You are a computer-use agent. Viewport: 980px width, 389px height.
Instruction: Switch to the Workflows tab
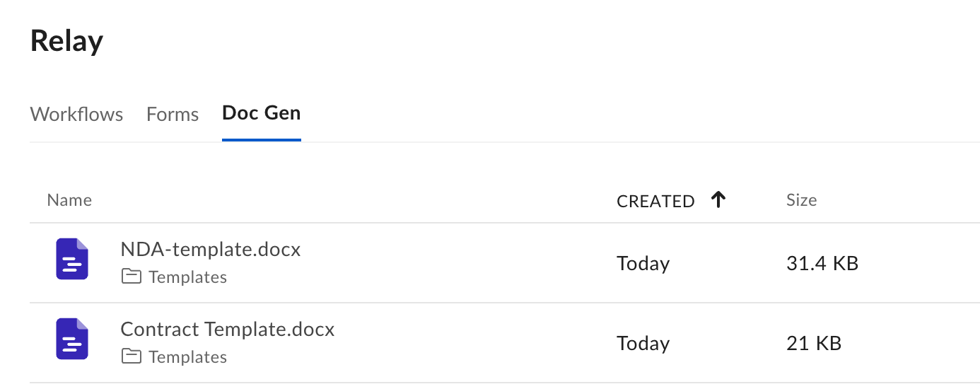coord(76,114)
